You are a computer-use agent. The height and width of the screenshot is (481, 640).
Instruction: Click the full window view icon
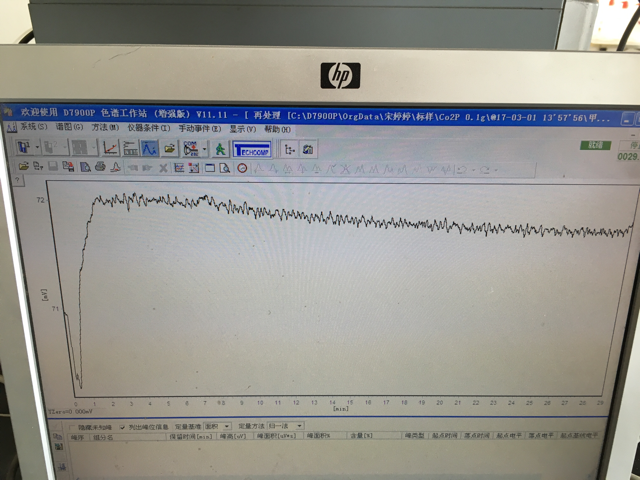pyautogui.click(x=210, y=168)
